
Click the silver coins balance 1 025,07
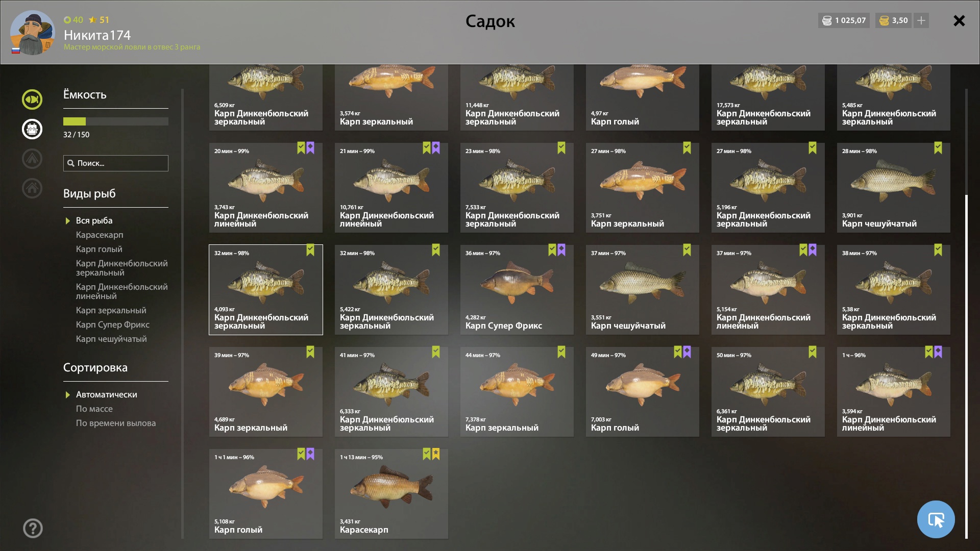click(x=844, y=20)
